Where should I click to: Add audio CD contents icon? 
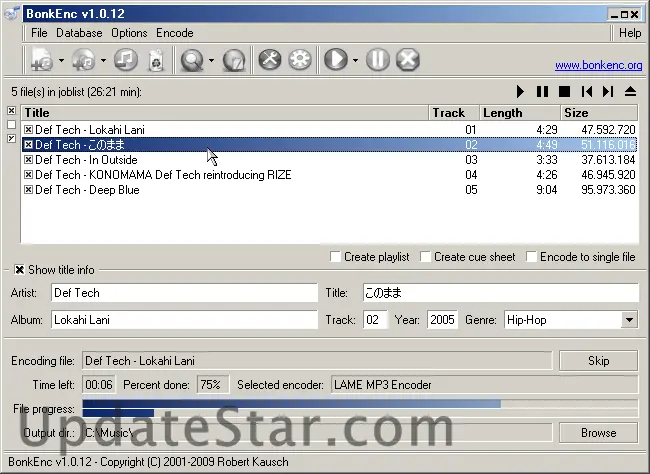click(84, 60)
